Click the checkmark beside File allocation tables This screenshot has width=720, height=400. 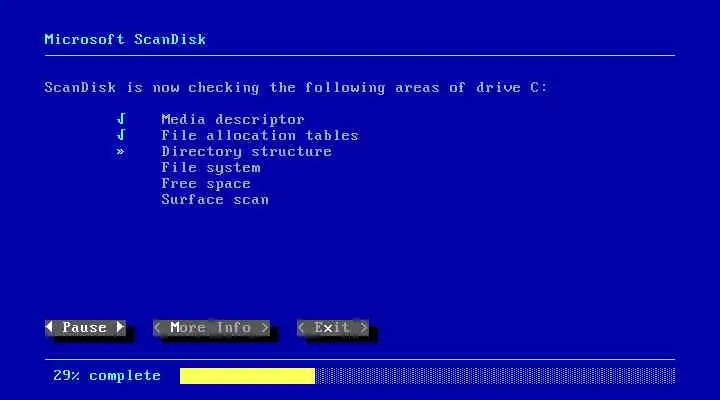[121, 135]
